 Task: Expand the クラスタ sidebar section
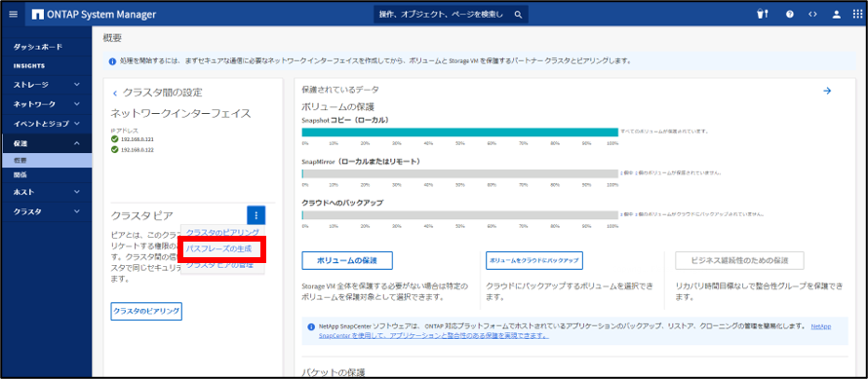pos(46,211)
